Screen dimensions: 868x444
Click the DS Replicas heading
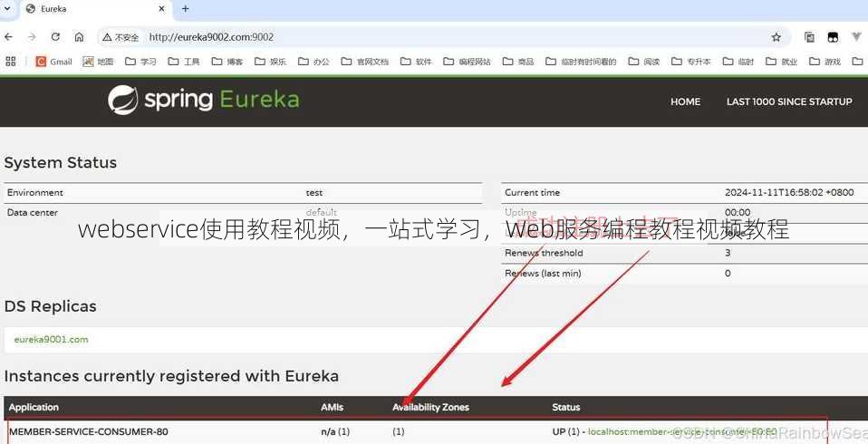51,306
